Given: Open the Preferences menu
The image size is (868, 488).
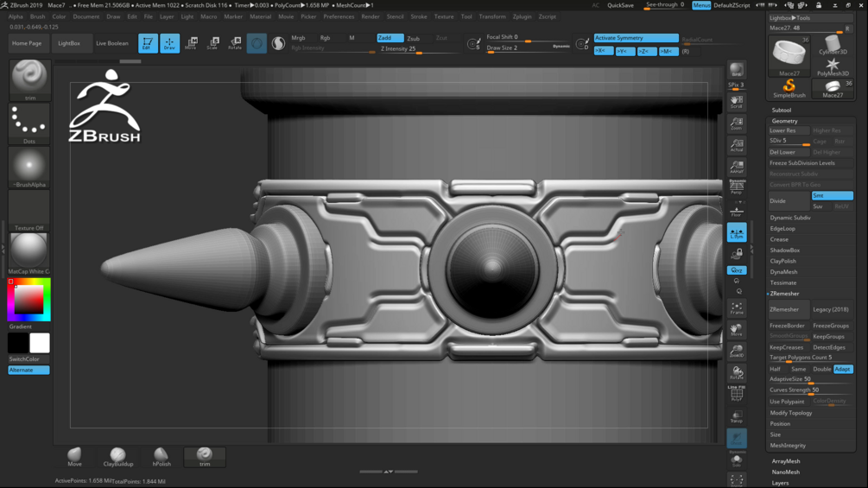Looking at the screenshot, I should tap(339, 16).
